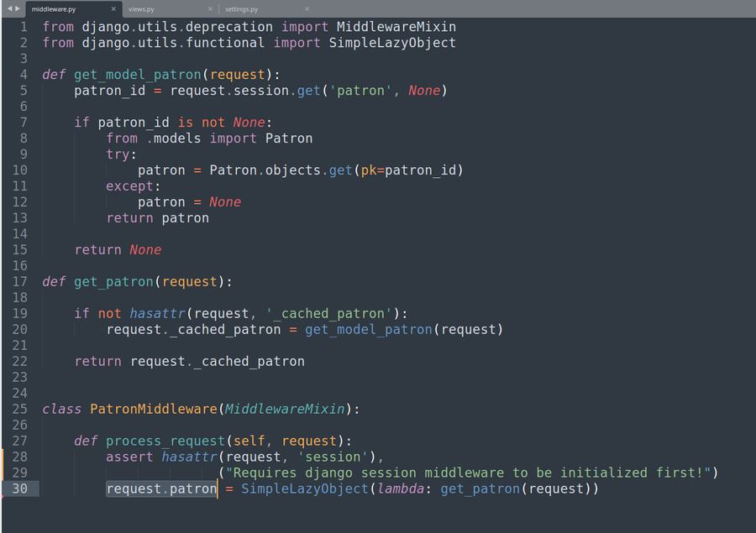Click the process_request method name
Image resolution: width=756 pixels, height=533 pixels.
[165, 441]
